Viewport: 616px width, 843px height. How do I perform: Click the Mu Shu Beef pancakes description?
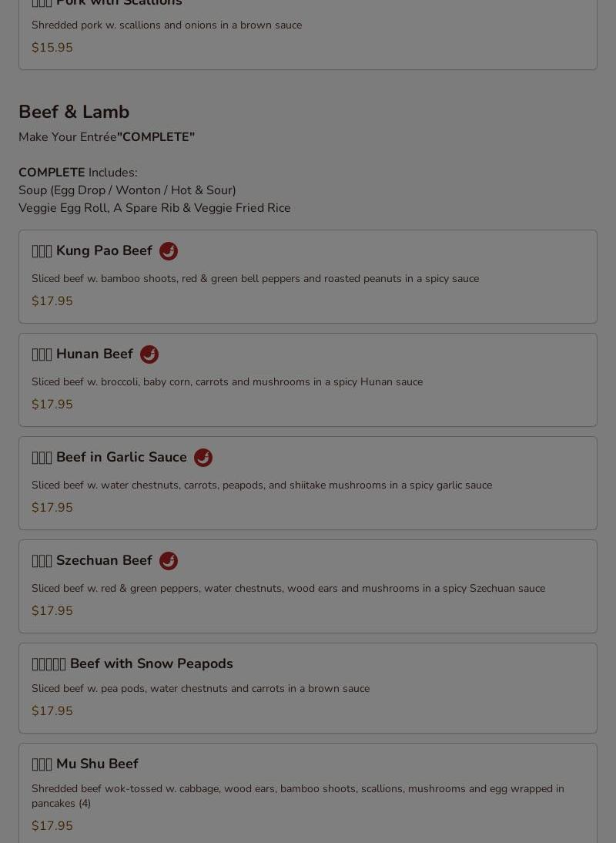click(298, 796)
